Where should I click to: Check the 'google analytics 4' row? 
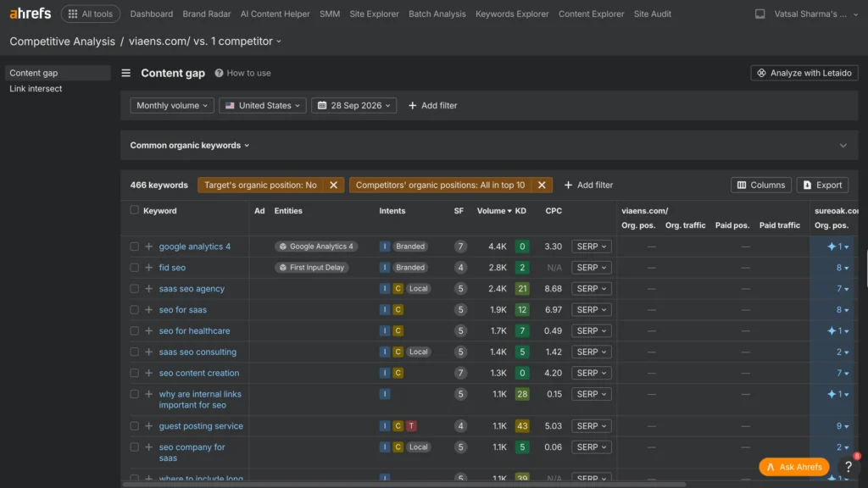point(134,247)
